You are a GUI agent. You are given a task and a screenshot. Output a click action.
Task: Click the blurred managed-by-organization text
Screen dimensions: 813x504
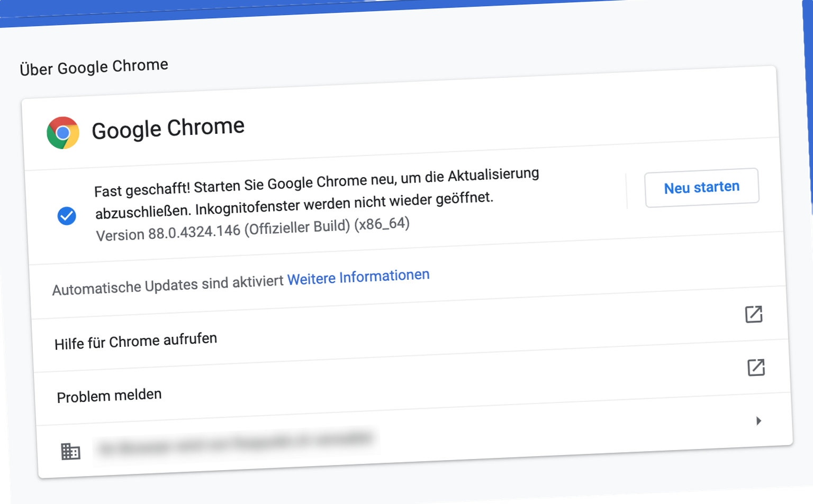coord(236,443)
